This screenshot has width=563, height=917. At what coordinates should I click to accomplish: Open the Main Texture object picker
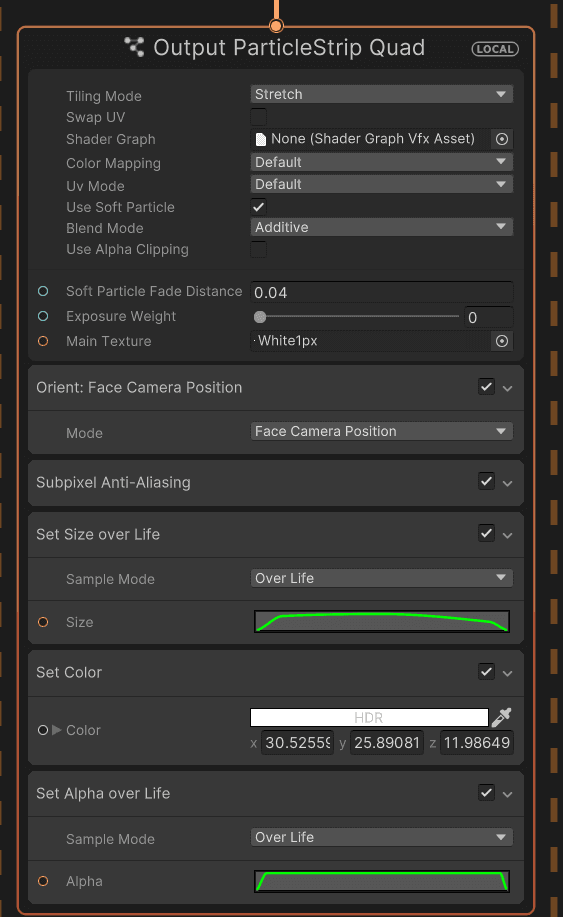(x=502, y=341)
